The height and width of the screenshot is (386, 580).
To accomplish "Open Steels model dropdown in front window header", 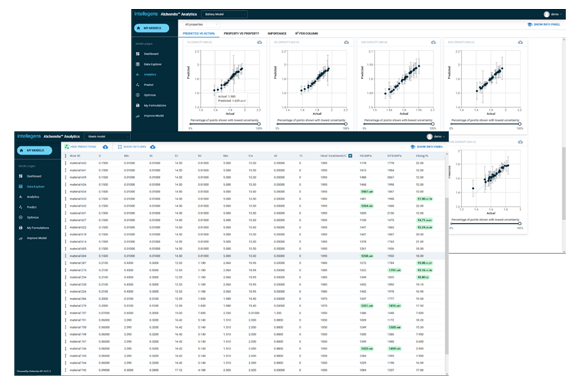I will tap(107, 136).
